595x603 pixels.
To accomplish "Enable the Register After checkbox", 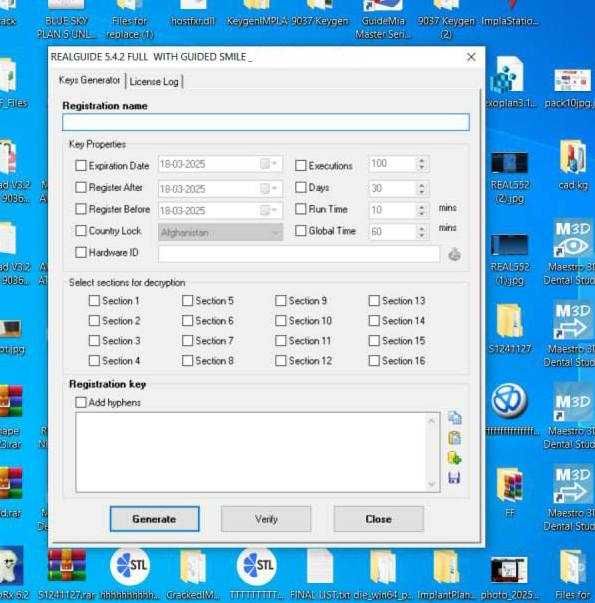I will click(81, 187).
